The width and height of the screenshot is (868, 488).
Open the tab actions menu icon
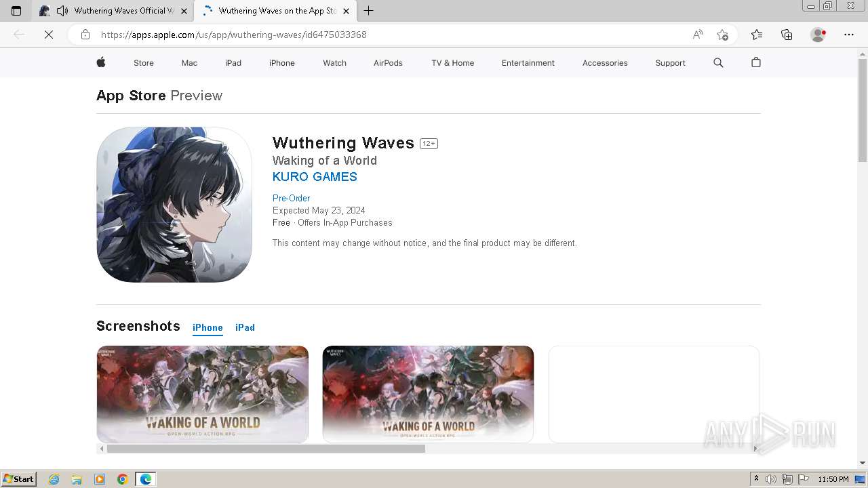point(16,11)
